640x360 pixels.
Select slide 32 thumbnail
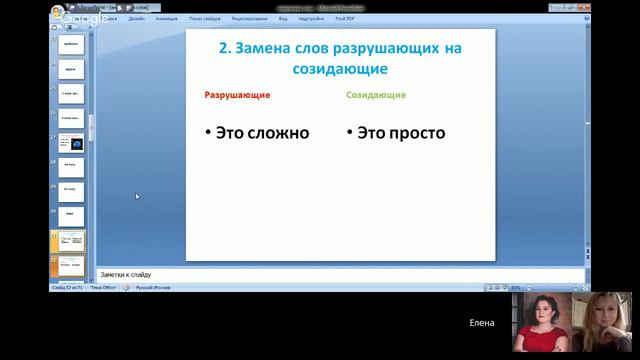pyautogui.click(x=71, y=266)
